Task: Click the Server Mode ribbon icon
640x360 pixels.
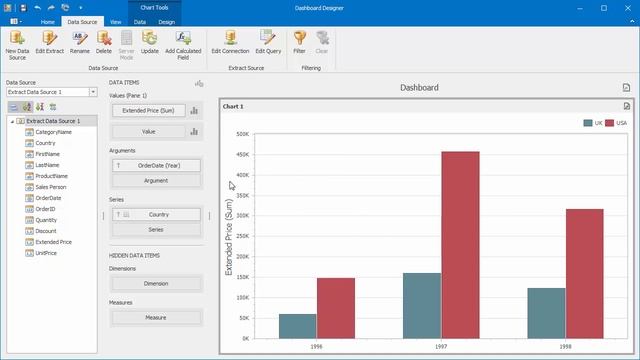Action: 127,38
